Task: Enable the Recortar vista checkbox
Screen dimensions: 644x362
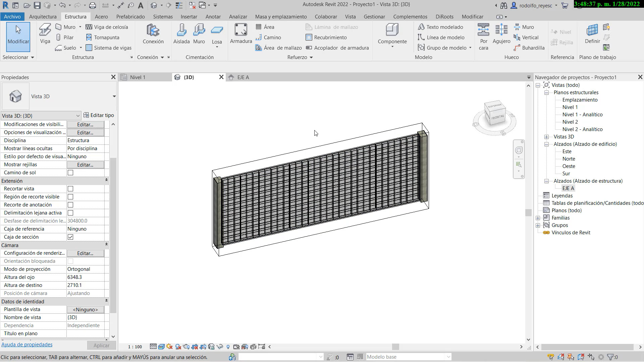Action: point(70,189)
